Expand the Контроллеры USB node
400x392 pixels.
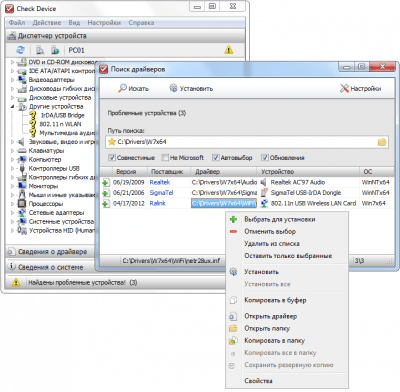tap(12, 168)
